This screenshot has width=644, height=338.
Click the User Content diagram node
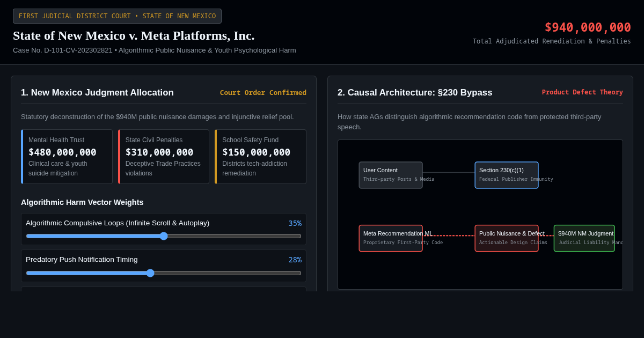[391, 175]
